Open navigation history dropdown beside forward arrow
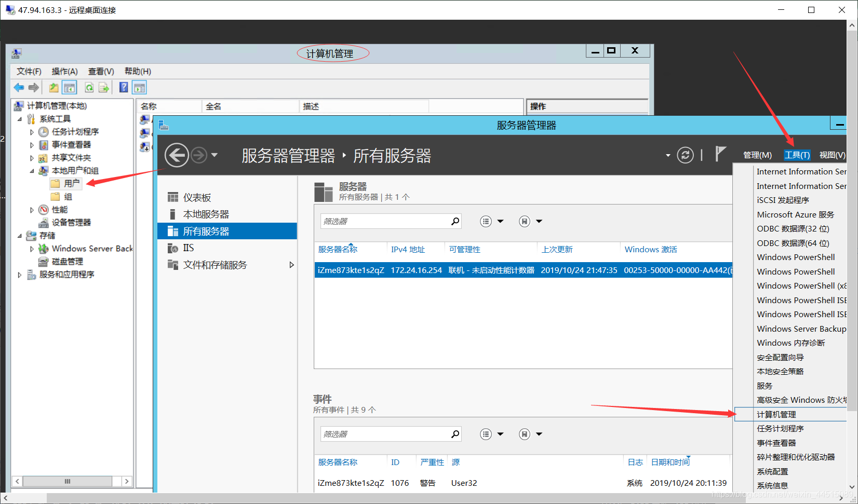This screenshot has height=504, width=858. 214,155
